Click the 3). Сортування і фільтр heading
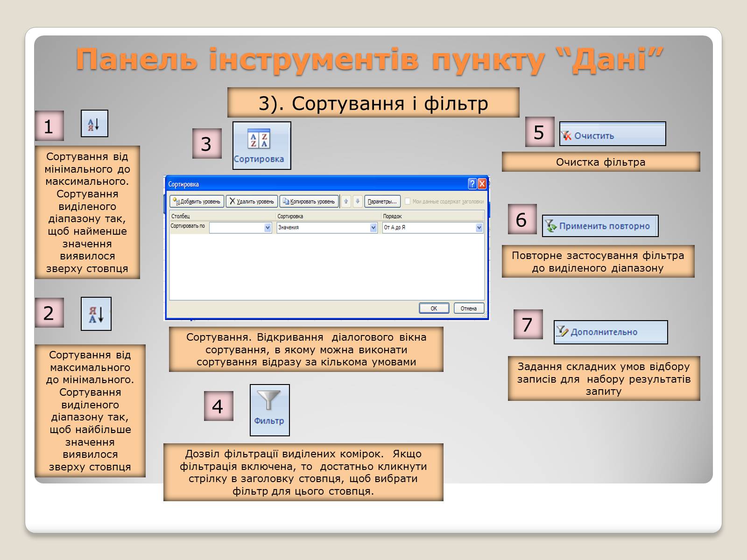The image size is (747, 560). click(x=373, y=103)
